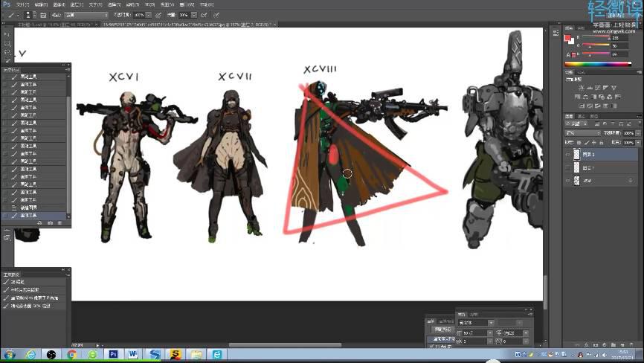Open the 文件 menu
The height and width of the screenshot is (363, 644).
pyautogui.click(x=22, y=4)
